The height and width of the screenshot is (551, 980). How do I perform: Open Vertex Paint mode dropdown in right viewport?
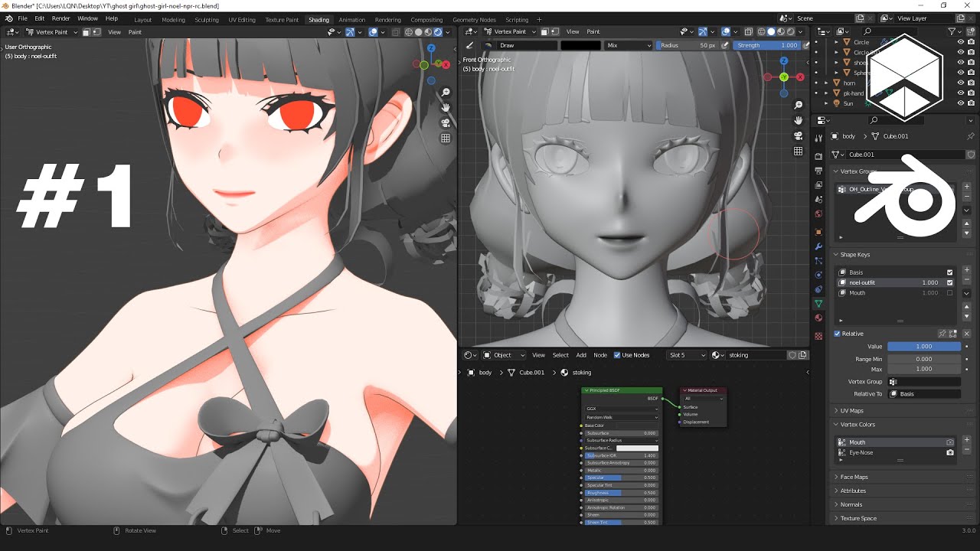[x=512, y=31]
